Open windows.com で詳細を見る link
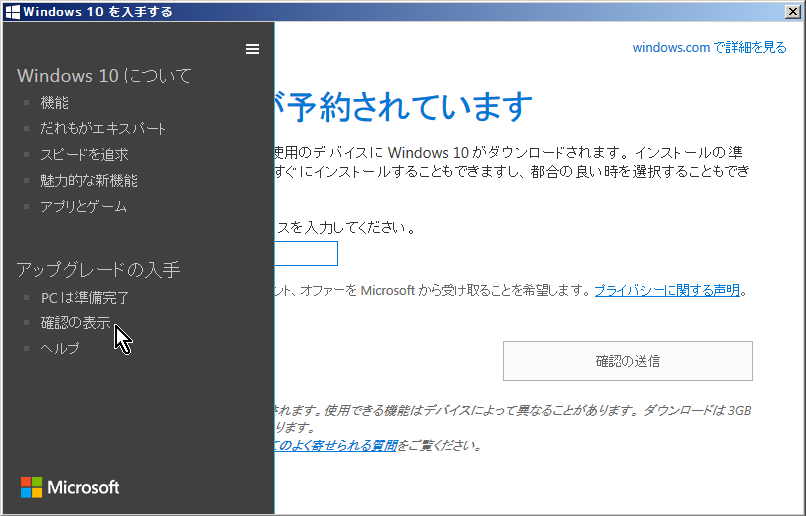The width and height of the screenshot is (806, 516). pos(709,47)
